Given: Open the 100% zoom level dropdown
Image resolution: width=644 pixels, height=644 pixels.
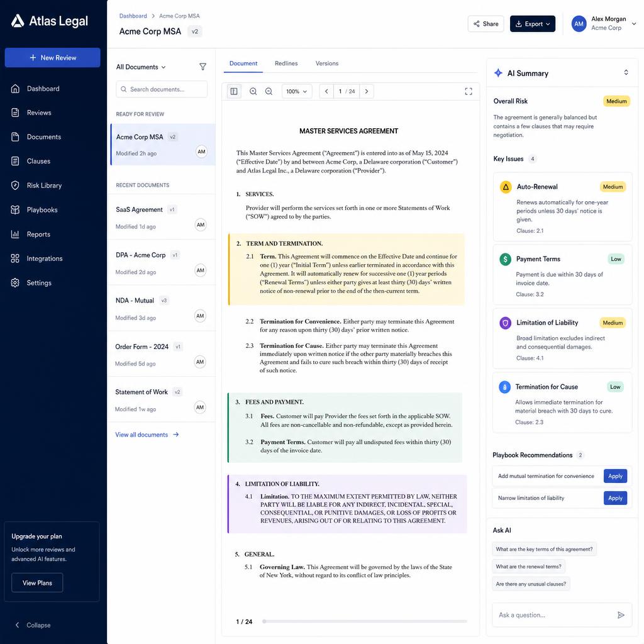Looking at the screenshot, I should click(297, 91).
